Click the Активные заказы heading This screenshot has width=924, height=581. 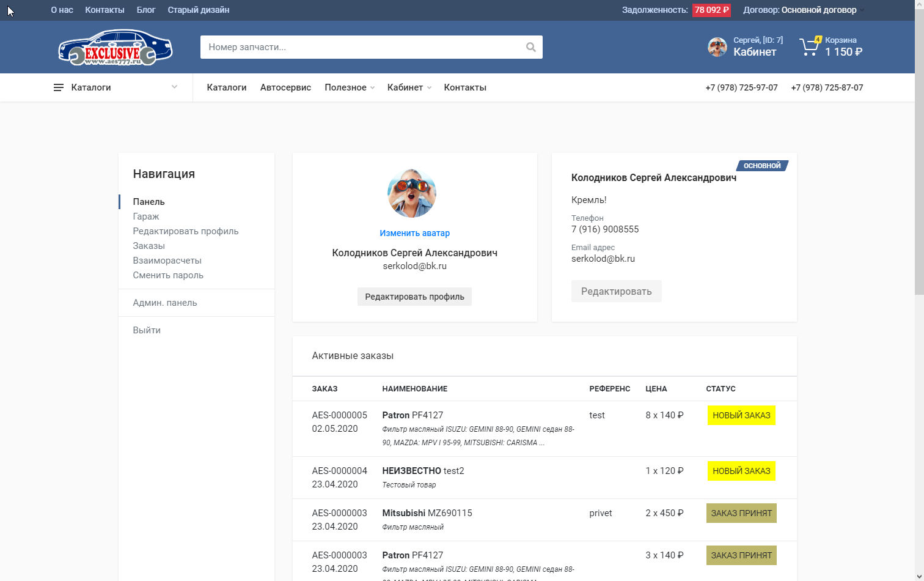coord(353,356)
